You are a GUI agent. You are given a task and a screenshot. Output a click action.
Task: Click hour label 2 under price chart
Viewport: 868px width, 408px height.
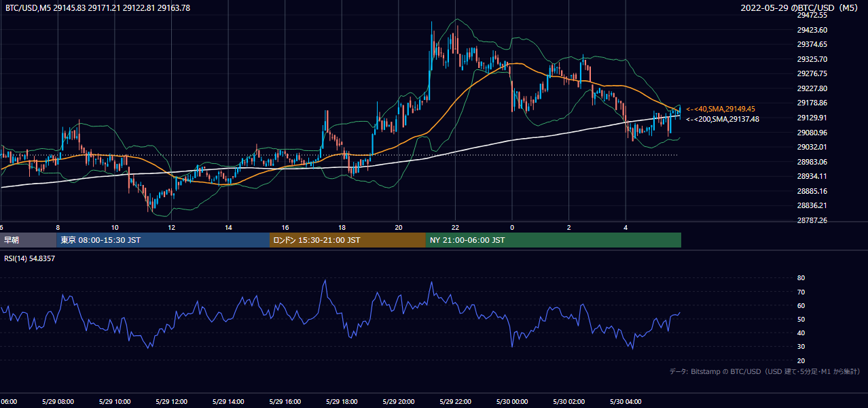[569, 228]
